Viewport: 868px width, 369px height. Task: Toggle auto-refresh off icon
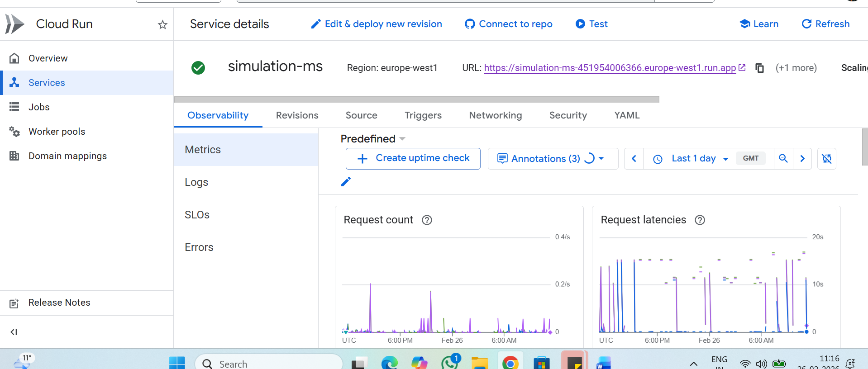click(827, 159)
